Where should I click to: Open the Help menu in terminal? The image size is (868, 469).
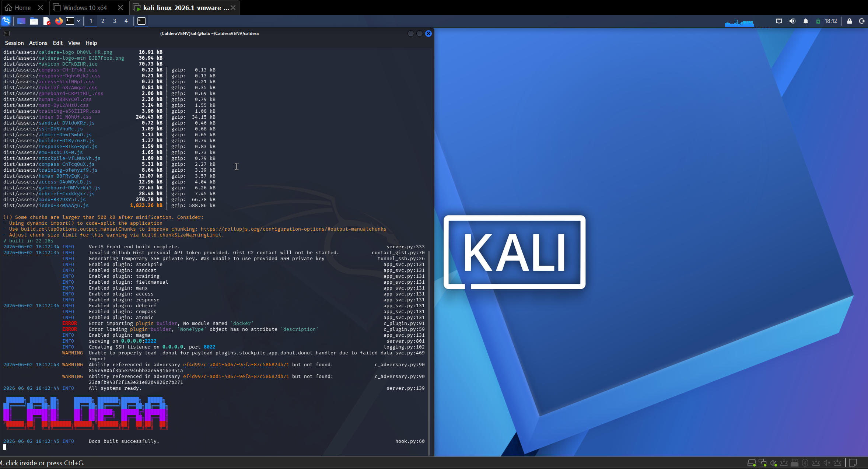tap(91, 43)
